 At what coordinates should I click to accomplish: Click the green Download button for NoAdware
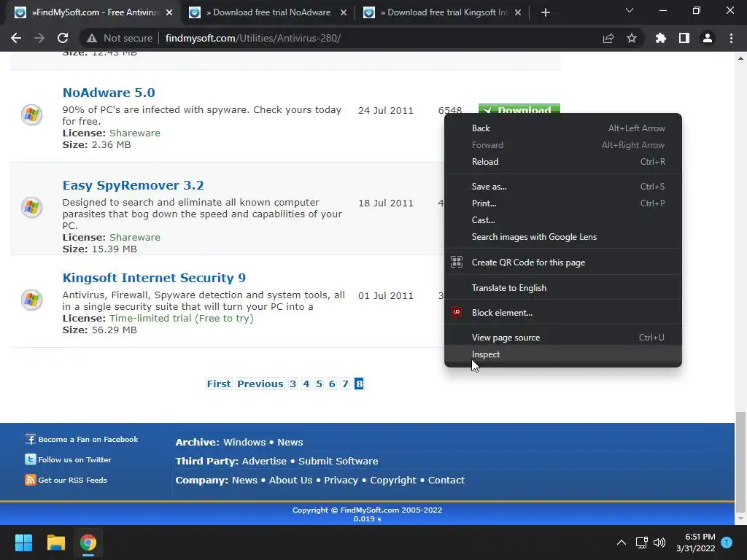(519, 109)
